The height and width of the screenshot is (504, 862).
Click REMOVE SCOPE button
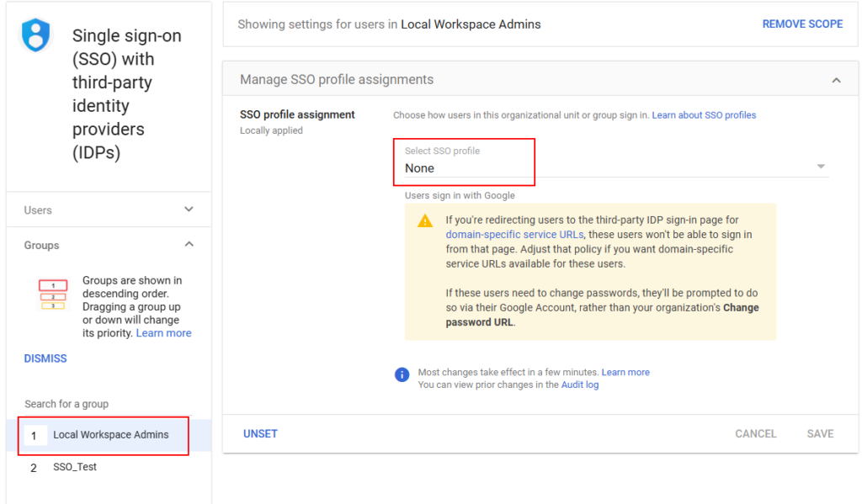pyautogui.click(x=801, y=24)
